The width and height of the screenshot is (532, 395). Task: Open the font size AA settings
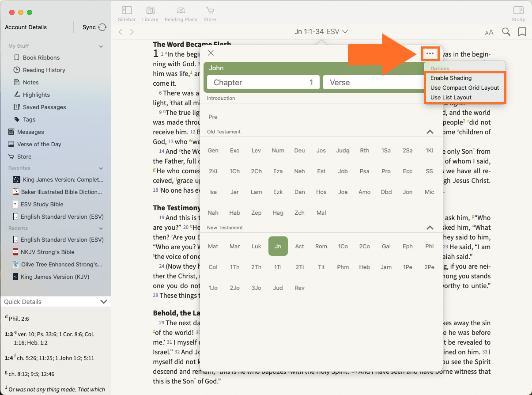pos(489,32)
